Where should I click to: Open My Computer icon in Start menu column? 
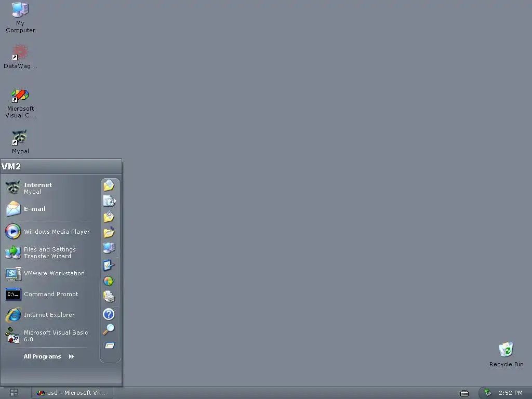pyautogui.click(x=109, y=248)
